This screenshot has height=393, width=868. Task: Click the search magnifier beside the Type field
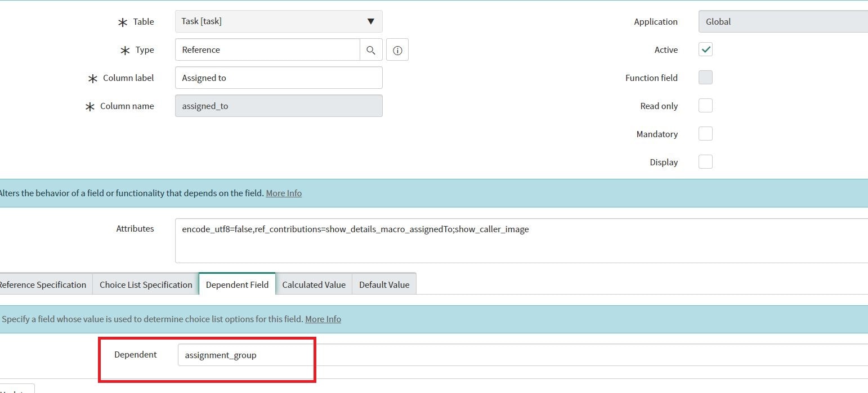pyautogui.click(x=371, y=49)
